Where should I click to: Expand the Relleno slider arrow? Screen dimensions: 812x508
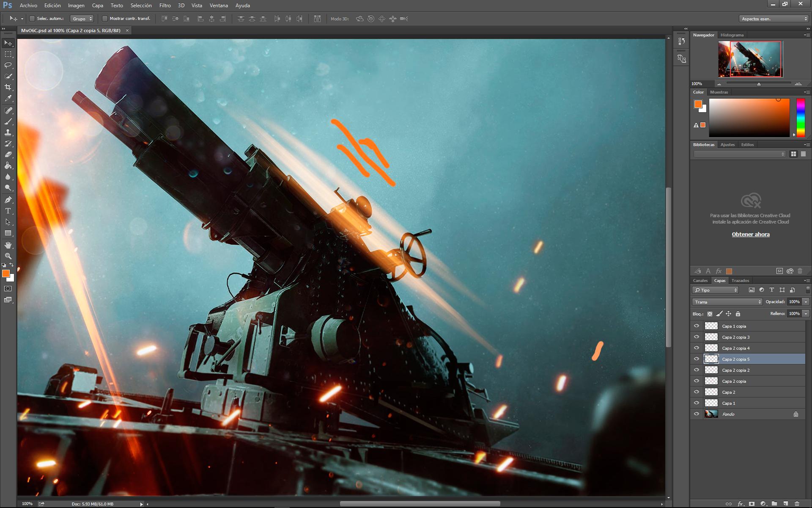point(806,314)
